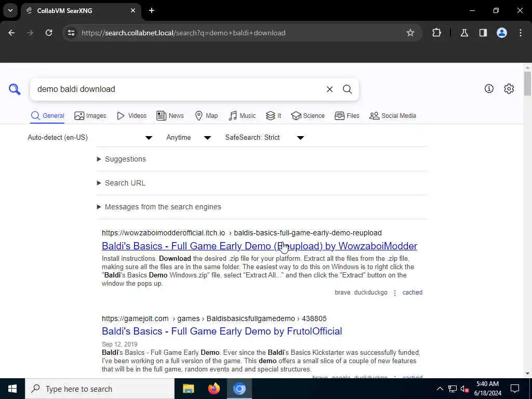The width and height of the screenshot is (532, 399).
Task: Select the General search tab
Action: 47,116
